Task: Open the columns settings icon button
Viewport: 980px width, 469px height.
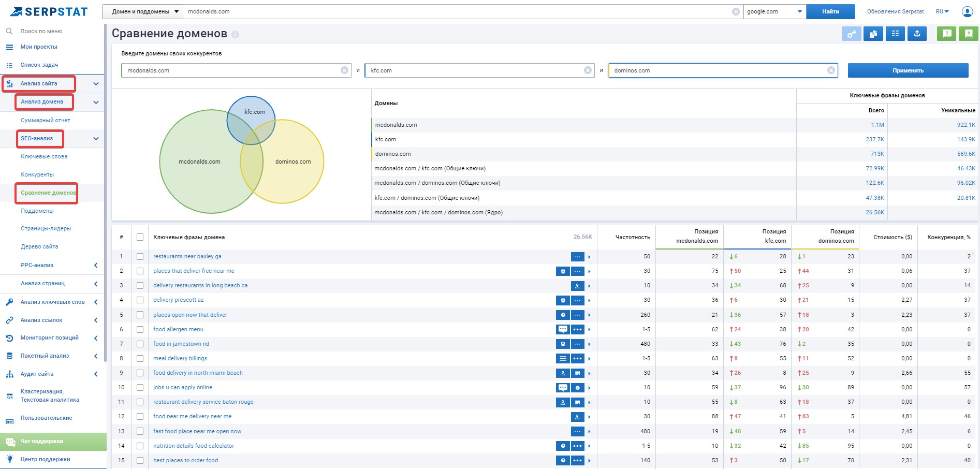Action: click(895, 34)
